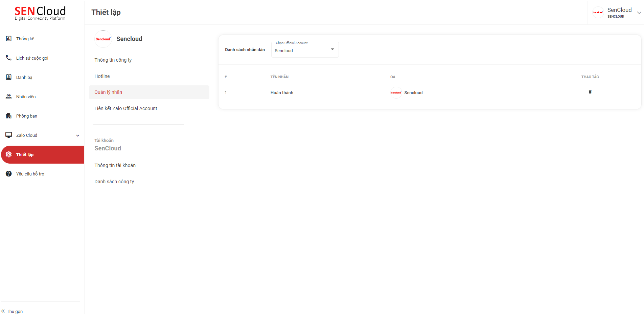This screenshot has width=644, height=314.
Task: Select the Hoàn thành label row
Action: 282,92
